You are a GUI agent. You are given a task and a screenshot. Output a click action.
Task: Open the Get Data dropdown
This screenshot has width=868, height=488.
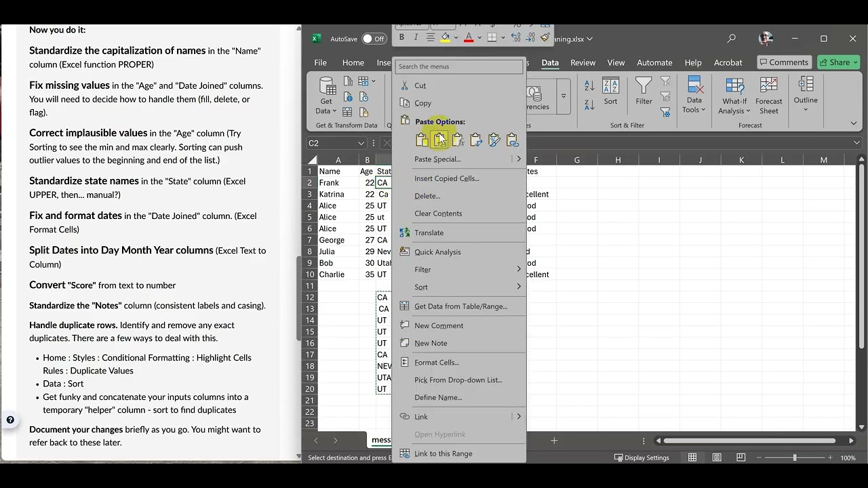point(326,96)
